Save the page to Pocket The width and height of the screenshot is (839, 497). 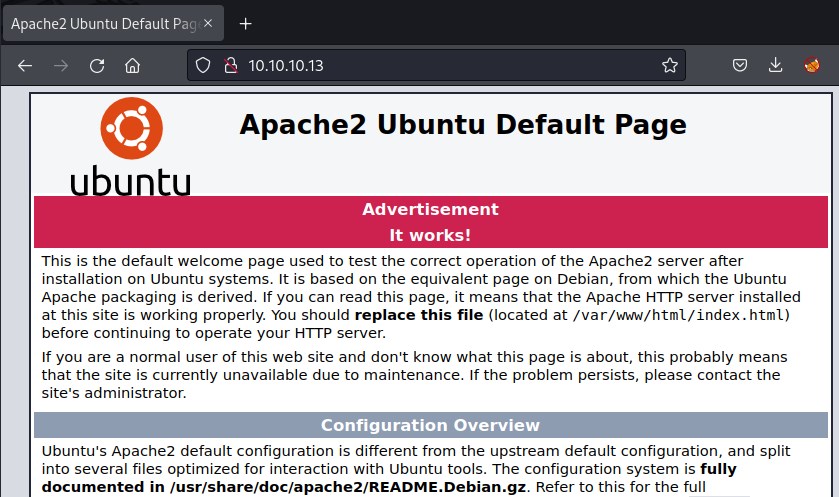[739, 66]
